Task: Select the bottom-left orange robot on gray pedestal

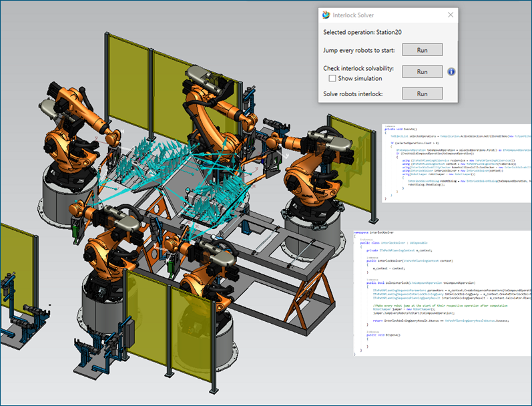Action: click(x=107, y=260)
